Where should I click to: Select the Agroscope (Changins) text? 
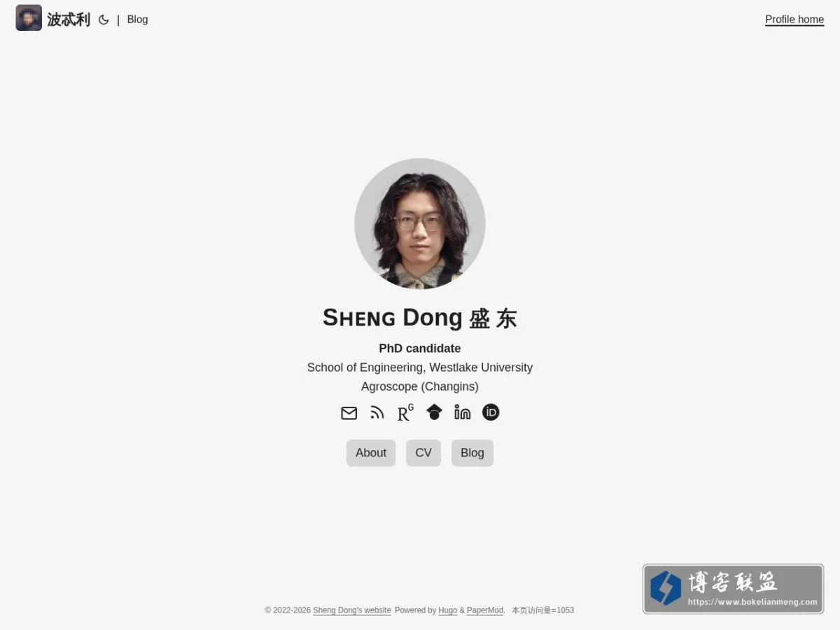click(x=420, y=386)
